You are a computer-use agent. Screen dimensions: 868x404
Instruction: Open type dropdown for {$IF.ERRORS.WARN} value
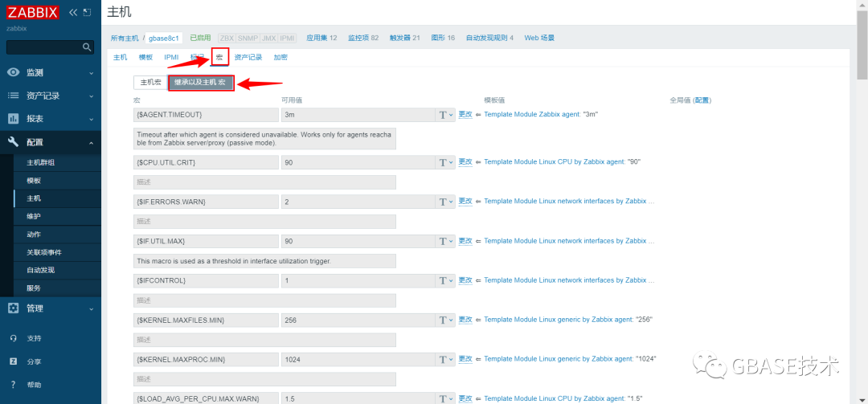click(x=446, y=202)
